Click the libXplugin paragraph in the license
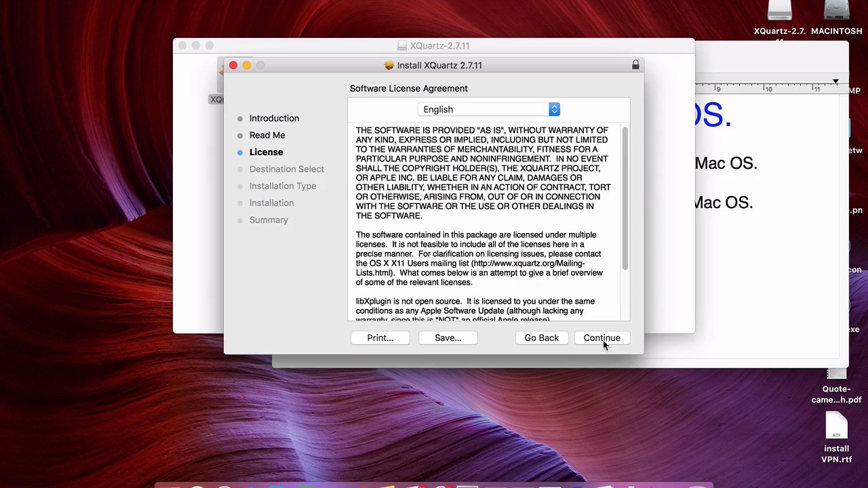Viewport: 868px width, 488px height. (x=475, y=310)
